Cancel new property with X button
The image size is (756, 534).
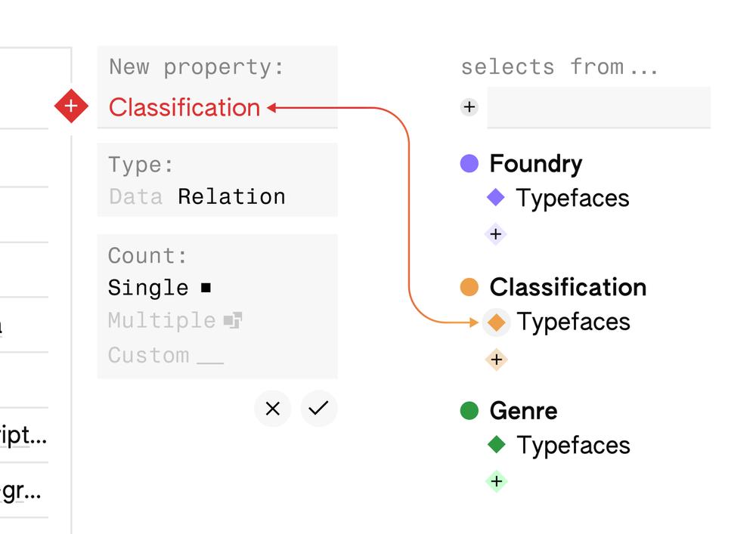[273, 409]
